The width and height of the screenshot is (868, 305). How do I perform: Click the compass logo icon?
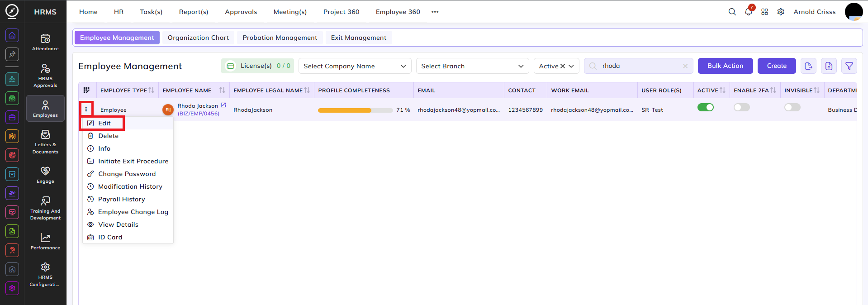[x=12, y=11]
